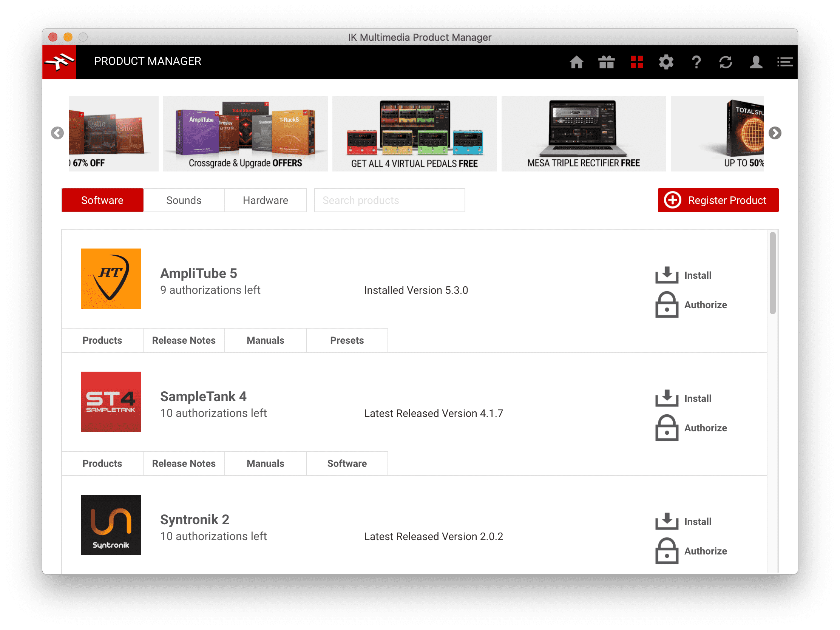The image size is (840, 630).
Task: Click the Search products field
Action: coord(389,200)
